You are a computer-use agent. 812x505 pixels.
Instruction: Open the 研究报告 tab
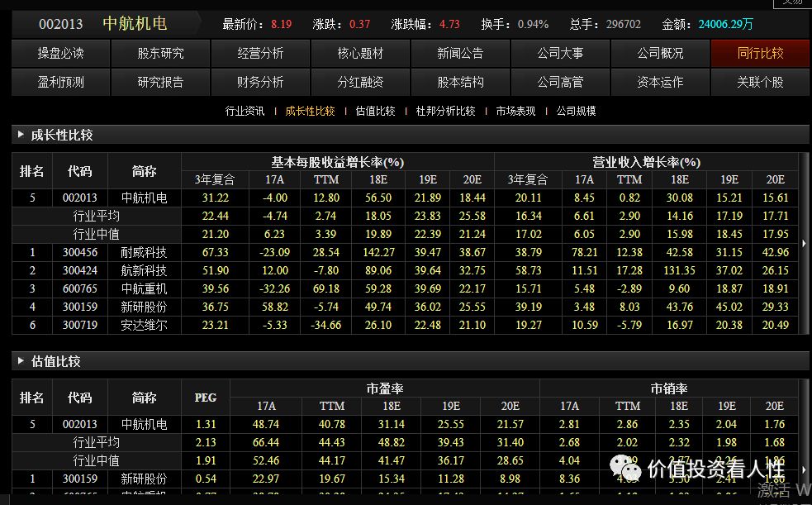tap(160, 83)
